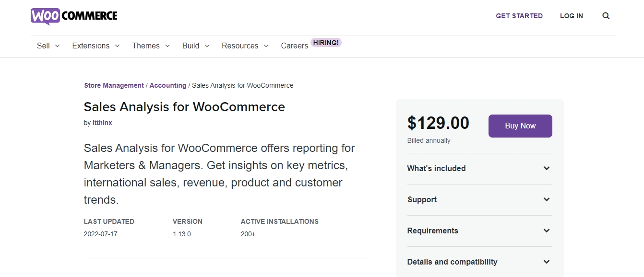Click the chevron icon for What's included
Screen dimensions: 644x277
coord(546,168)
